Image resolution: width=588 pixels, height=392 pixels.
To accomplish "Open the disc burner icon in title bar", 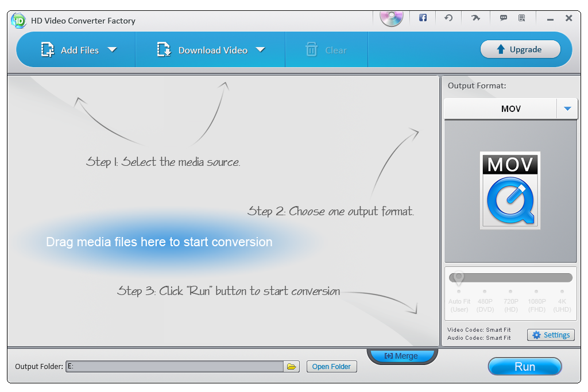I will [x=391, y=18].
